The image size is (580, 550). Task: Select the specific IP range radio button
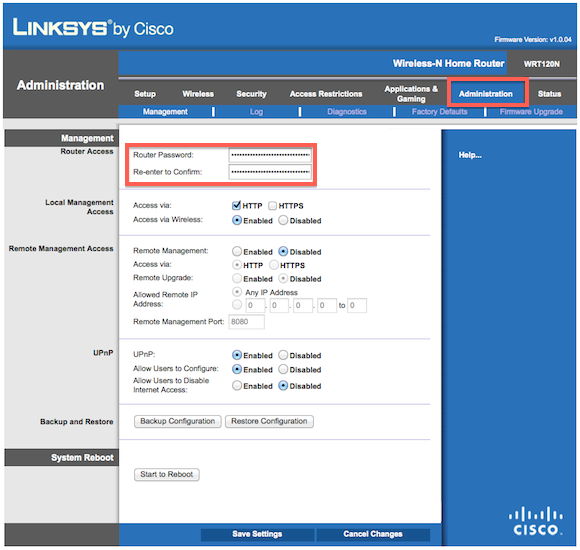[237, 305]
